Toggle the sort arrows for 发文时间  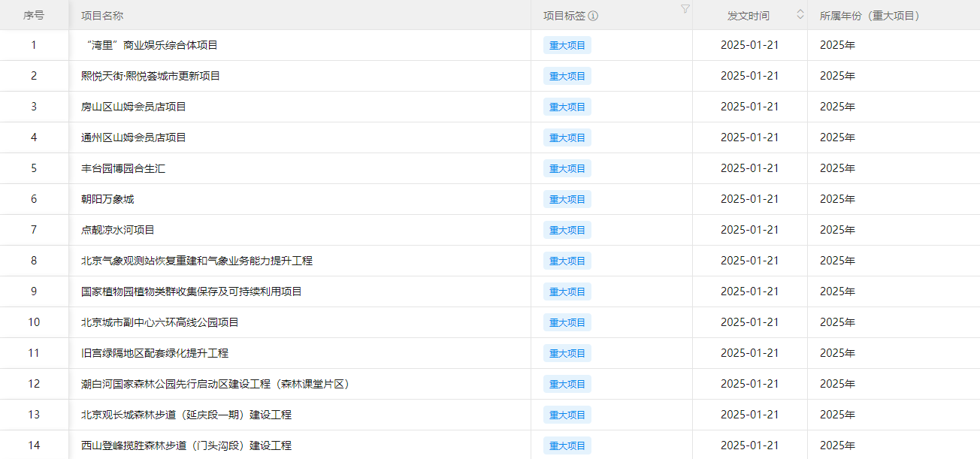point(800,14)
